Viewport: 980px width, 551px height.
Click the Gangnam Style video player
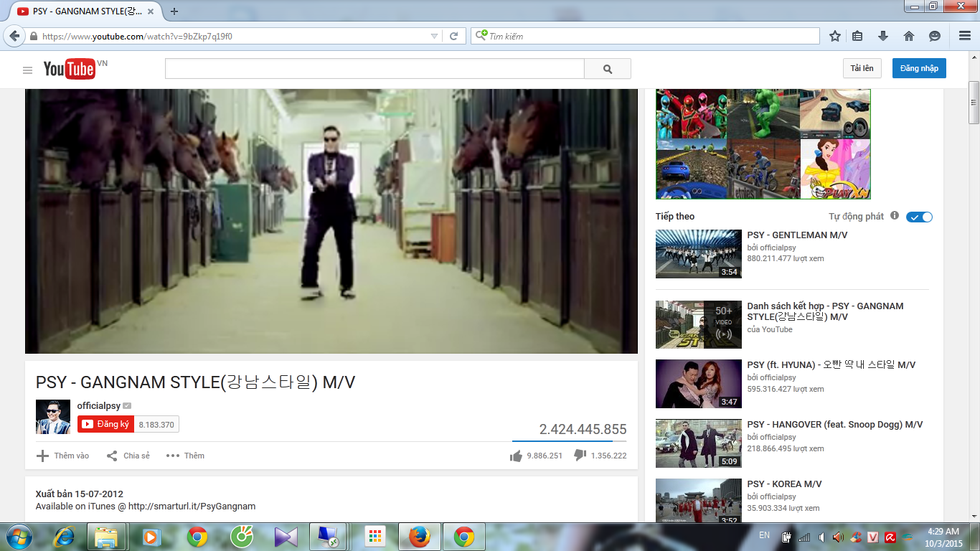(331, 221)
